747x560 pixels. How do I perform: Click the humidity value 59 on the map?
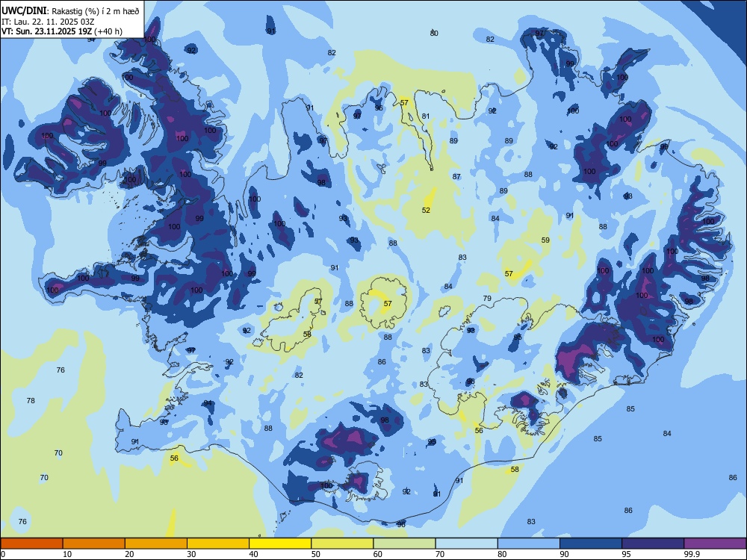coord(545,240)
